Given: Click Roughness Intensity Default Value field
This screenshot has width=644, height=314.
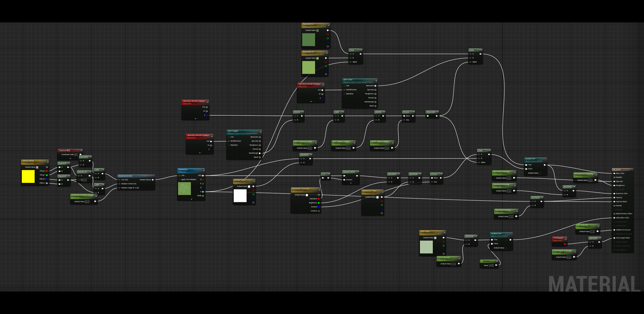Looking at the screenshot, I should 590,180.
